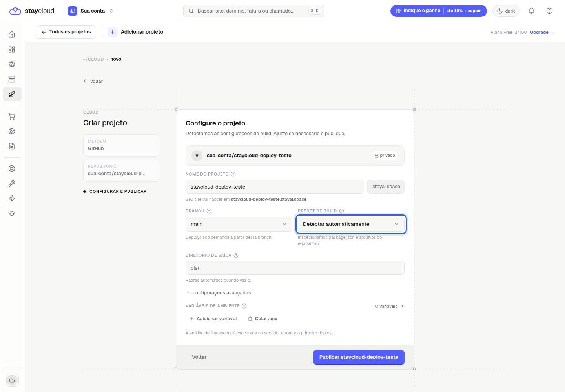The width and height of the screenshot is (565, 392).
Task: Click help icon next to Preset de build
Action: tap(341, 211)
